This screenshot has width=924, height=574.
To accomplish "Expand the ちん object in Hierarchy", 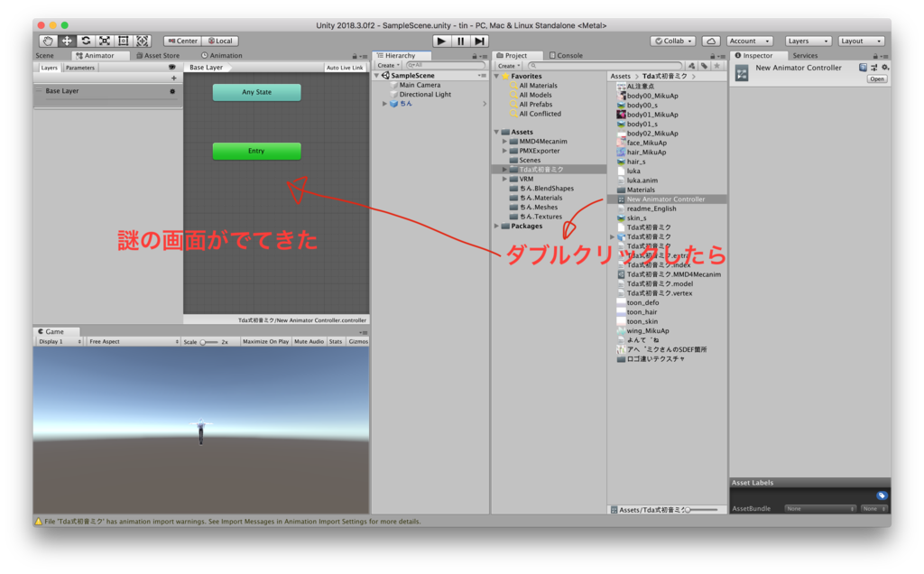I will pos(384,104).
